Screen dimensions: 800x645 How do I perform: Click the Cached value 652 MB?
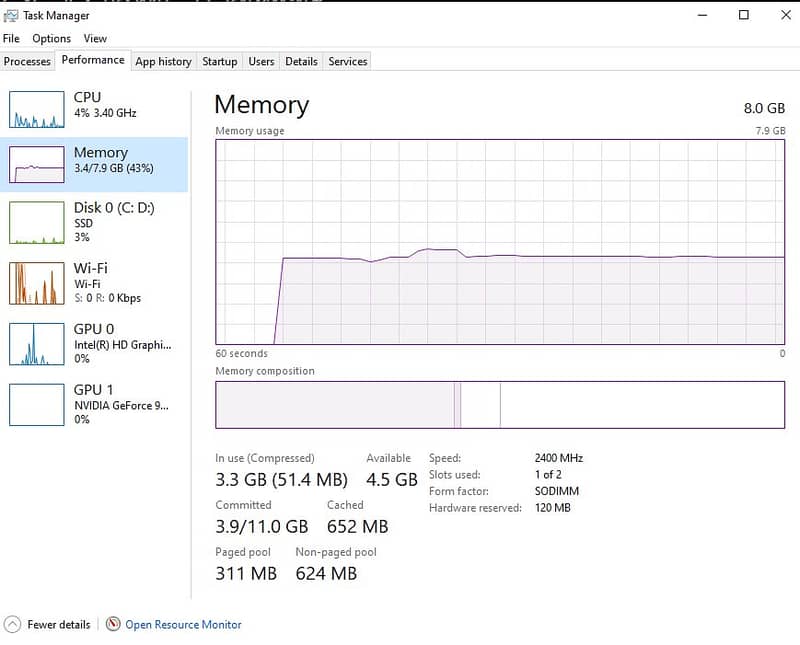(358, 527)
